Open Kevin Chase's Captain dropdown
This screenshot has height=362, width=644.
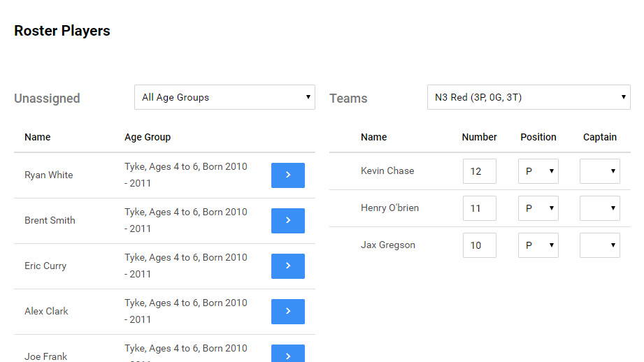pyautogui.click(x=599, y=171)
